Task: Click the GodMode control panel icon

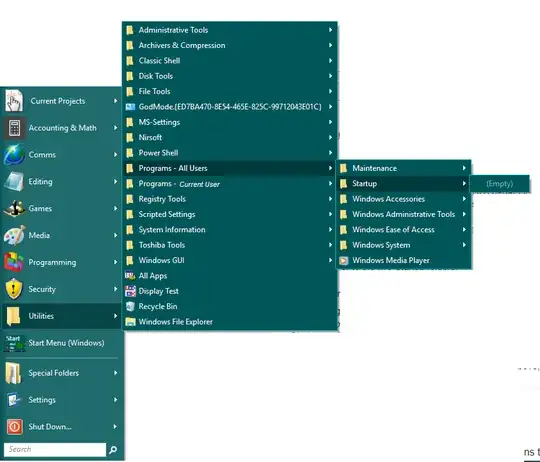Action: click(x=130, y=107)
